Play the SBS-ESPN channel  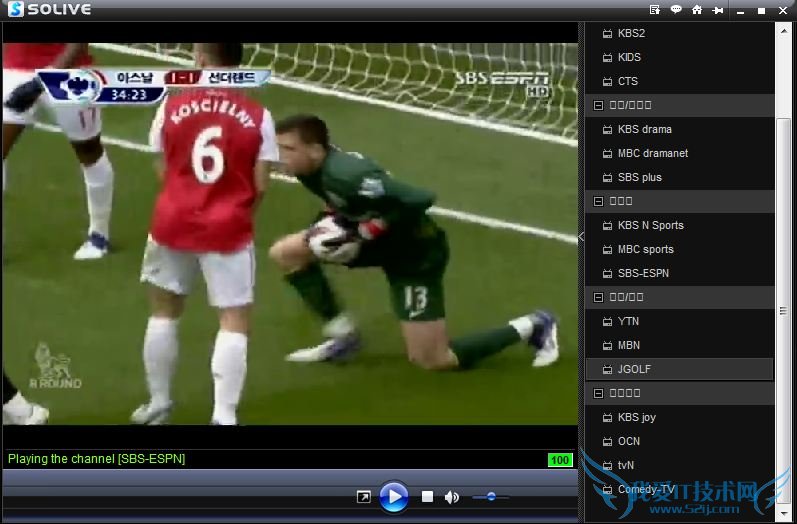679,273
